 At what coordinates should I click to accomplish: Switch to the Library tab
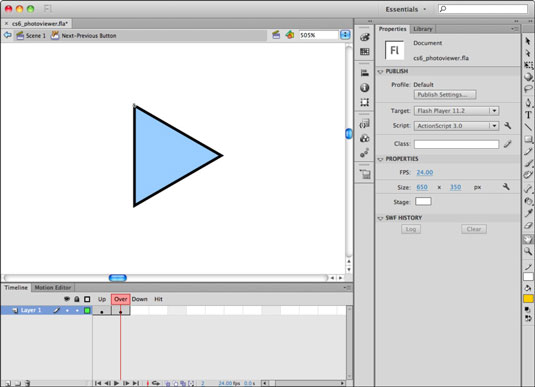point(423,29)
